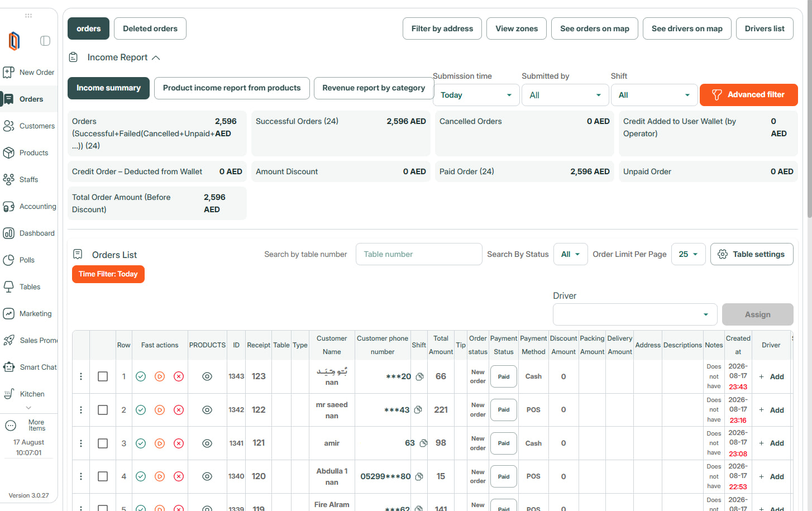This screenshot has width=812, height=511.
Task: Collapse the sidebar panel icon
Action: click(45, 41)
